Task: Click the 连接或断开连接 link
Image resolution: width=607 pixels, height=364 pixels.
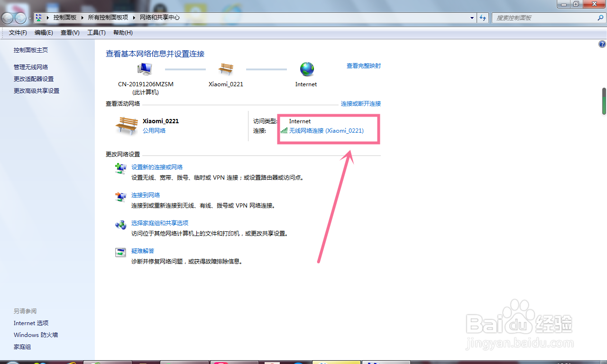Action: click(361, 104)
